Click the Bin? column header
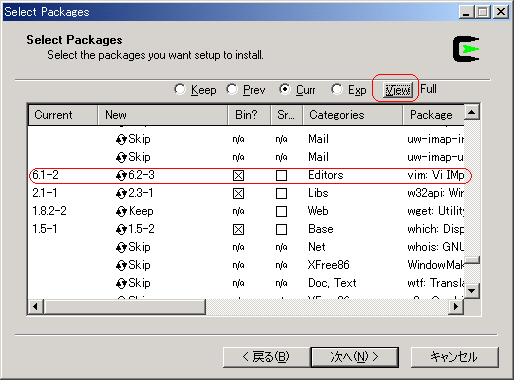The height and width of the screenshot is (380, 514). click(x=249, y=115)
